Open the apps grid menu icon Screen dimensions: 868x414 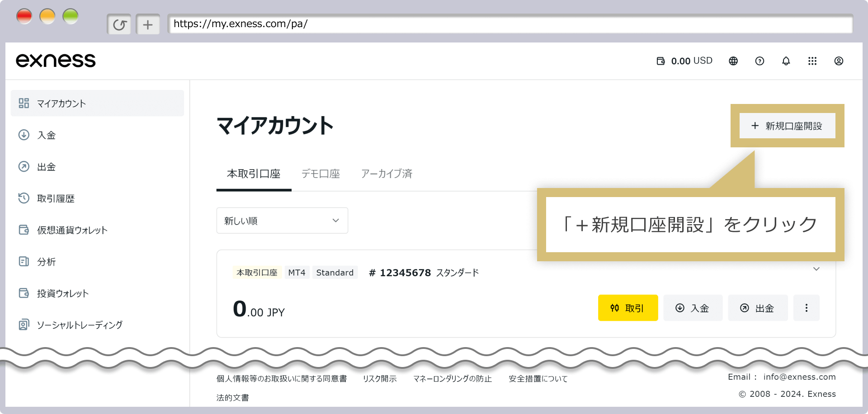coord(812,61)
